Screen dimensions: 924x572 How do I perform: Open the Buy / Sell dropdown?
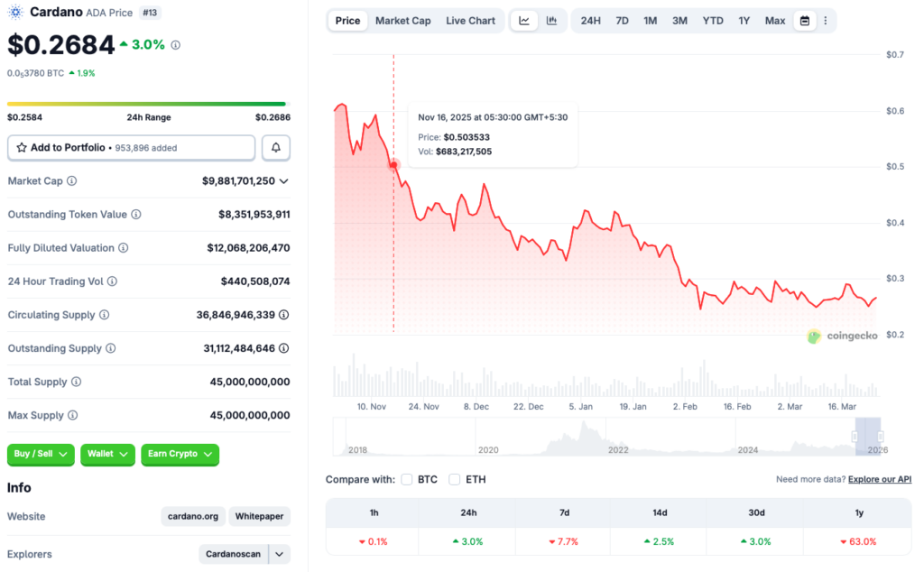41,455
